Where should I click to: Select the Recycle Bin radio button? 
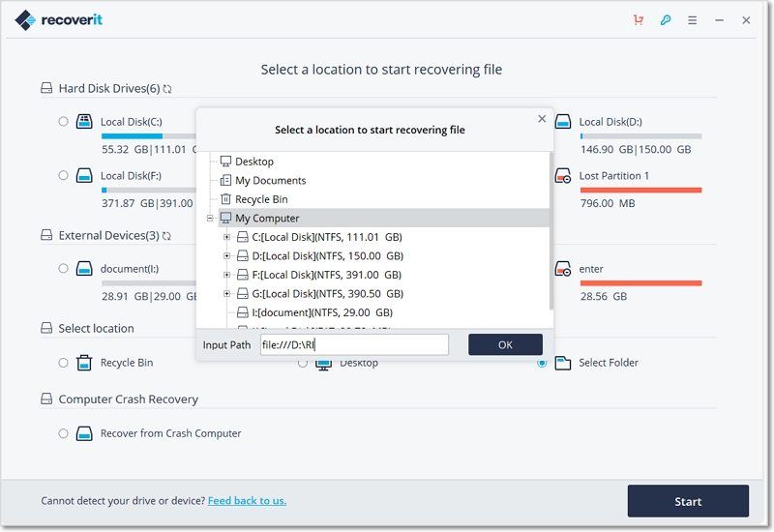click(x=63, y=363)
